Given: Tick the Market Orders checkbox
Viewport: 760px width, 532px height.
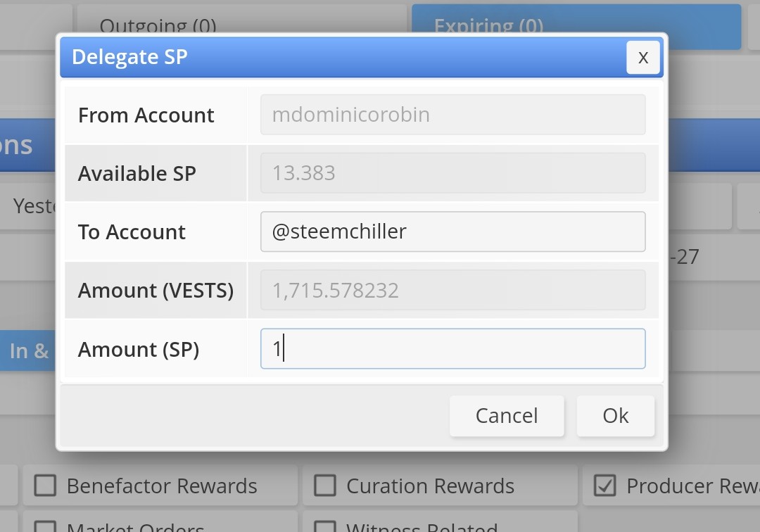Looking at the screenshot, I should pyautogui.click(x=45, y=526).
